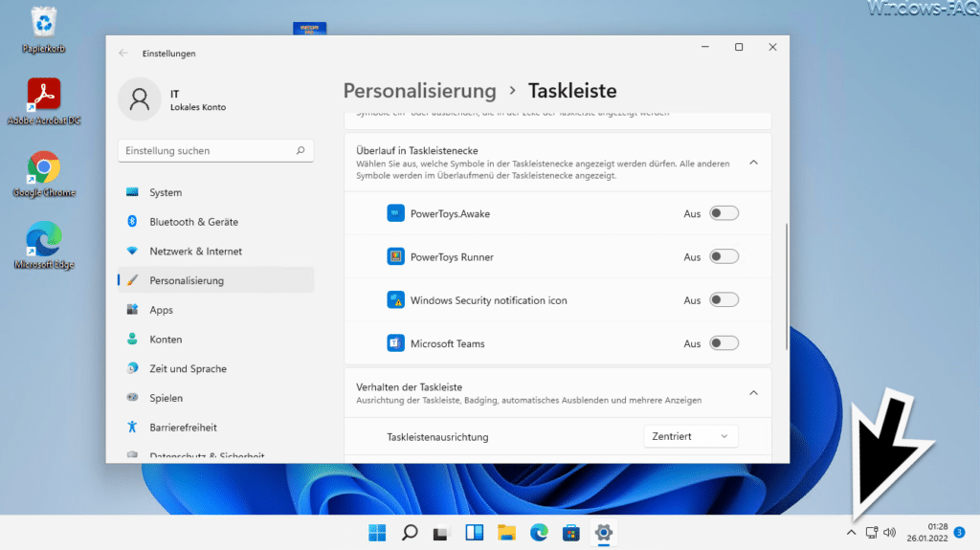Select Microsoft Edge desktop shortcut
The height and width of the screenshot is (550, 980).
(x=44, y=246)
